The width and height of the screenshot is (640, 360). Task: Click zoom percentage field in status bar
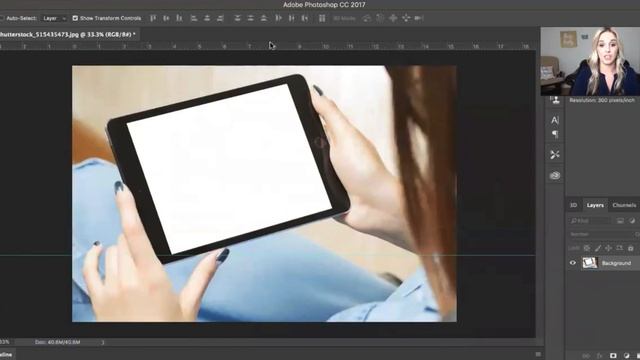(5, 342)
